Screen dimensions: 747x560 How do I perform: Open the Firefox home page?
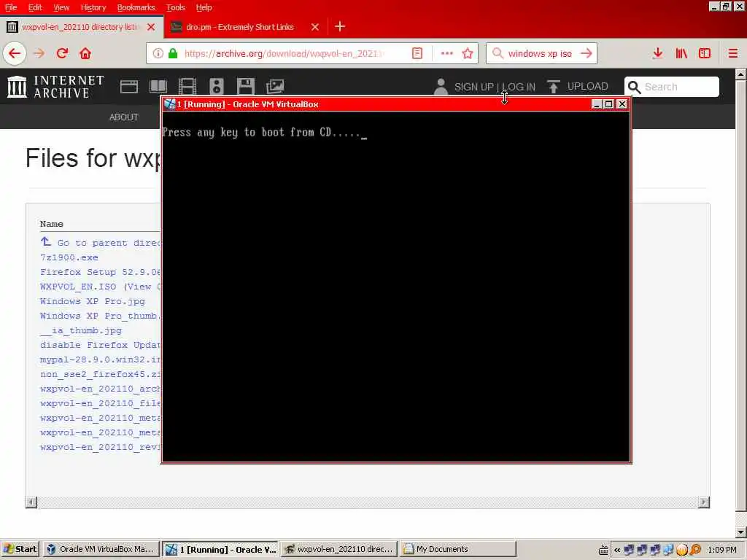(85, 53)
